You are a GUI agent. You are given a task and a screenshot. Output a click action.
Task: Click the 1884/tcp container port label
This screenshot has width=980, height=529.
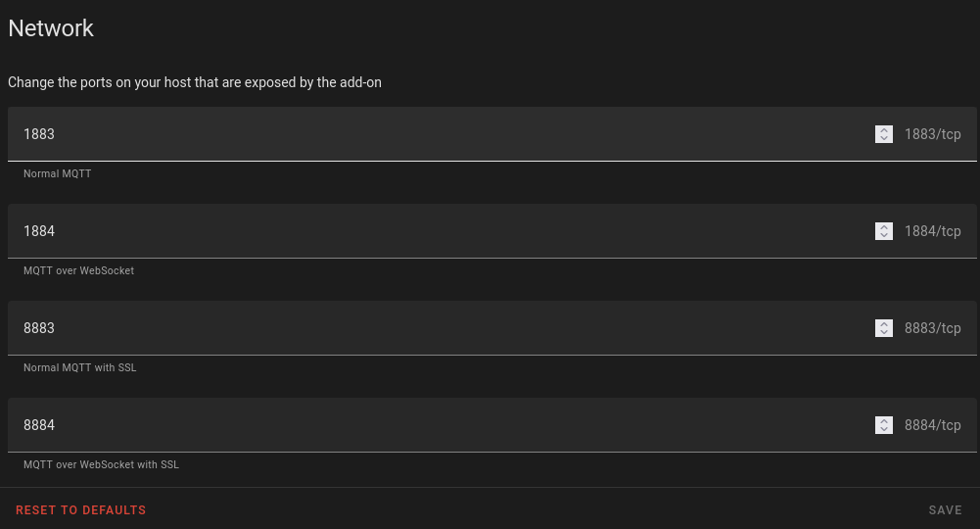(932, 231)
